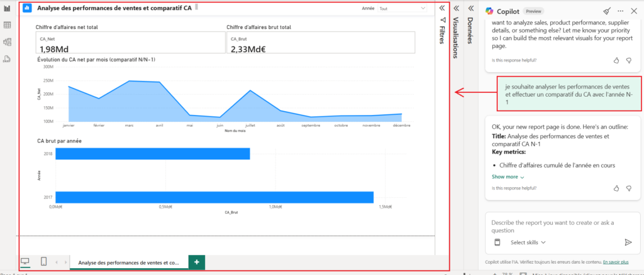
Task: Select the CA brut par année title
Action: point(59,141)
